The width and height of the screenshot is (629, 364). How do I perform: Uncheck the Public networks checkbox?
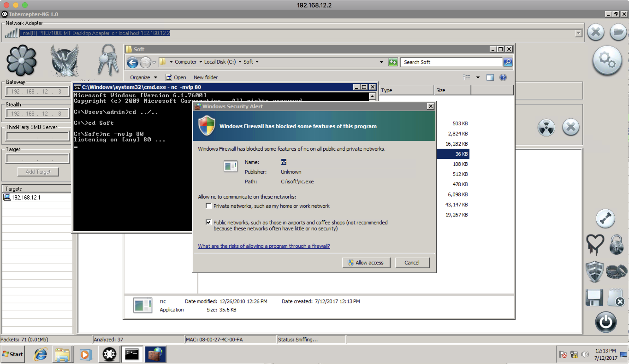(x=208, y=222)
